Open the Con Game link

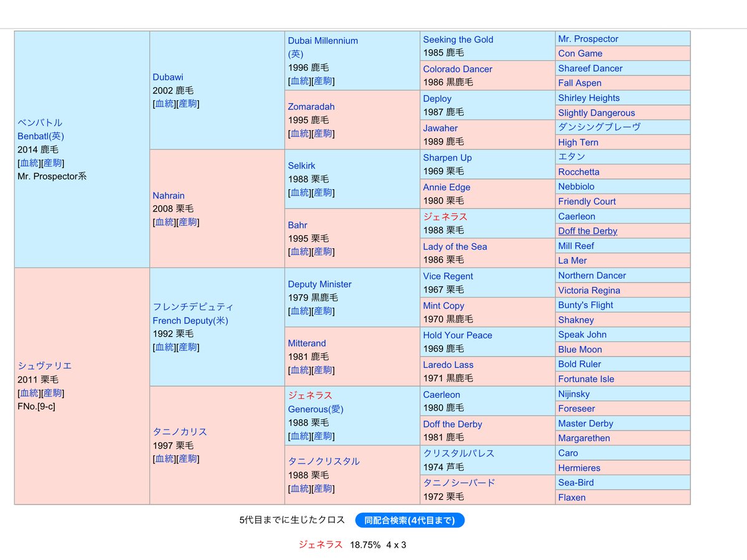tap(580, 54)
